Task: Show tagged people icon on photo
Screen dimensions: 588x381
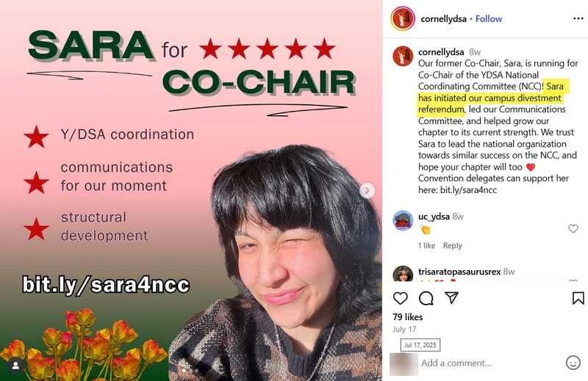Action: click(15, 366)
